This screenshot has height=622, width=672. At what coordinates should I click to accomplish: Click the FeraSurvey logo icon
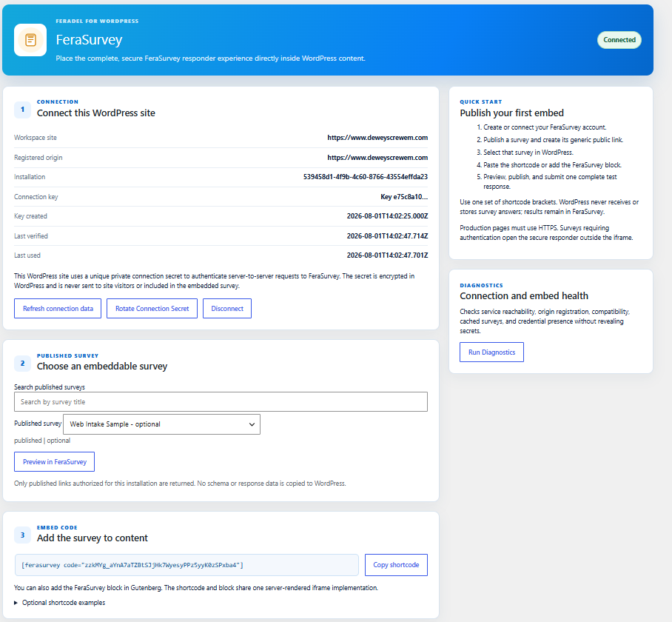coord(30,40)
